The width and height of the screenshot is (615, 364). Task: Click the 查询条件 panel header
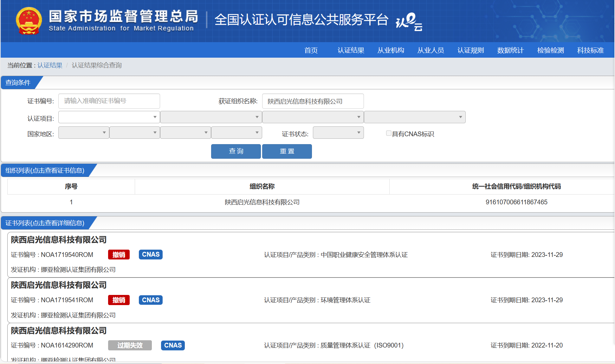tap(18, 83)
